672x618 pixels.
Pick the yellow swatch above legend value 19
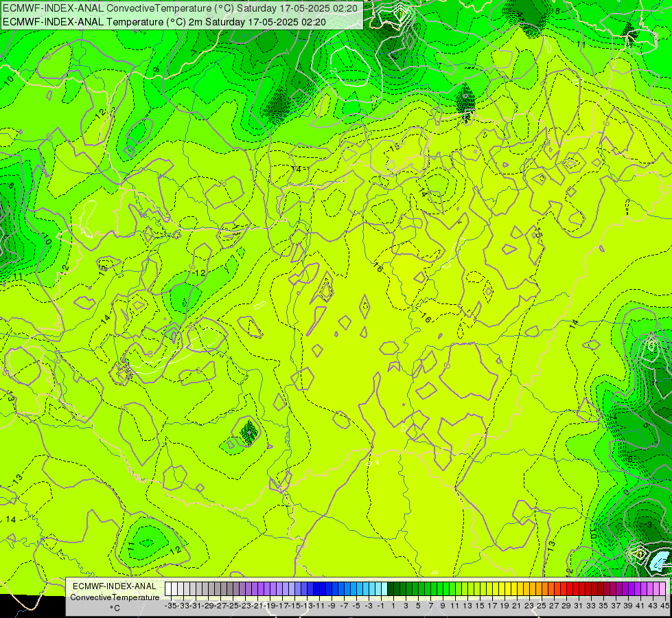(502, 589)
